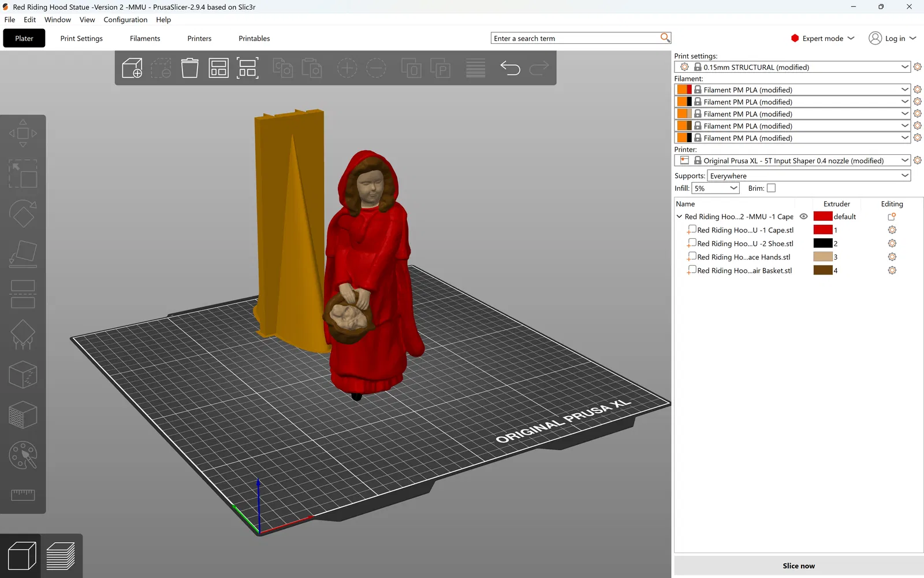Open the Window menu
Screen dimensions: 924x578
pos(58,20)
